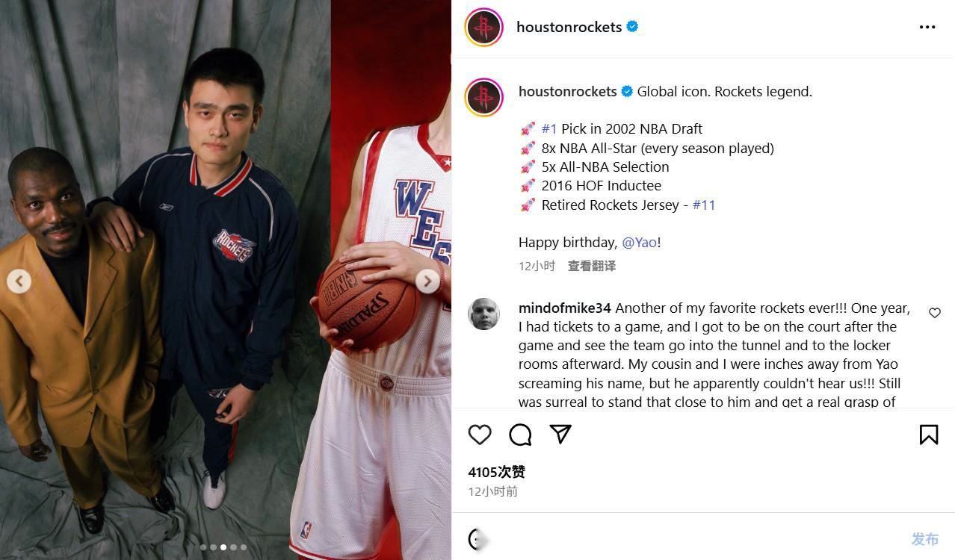The height and width of the screenshot is (560, 955).
Task: Like the mindofmike34 comment
Action: click(x=934, y=313)
